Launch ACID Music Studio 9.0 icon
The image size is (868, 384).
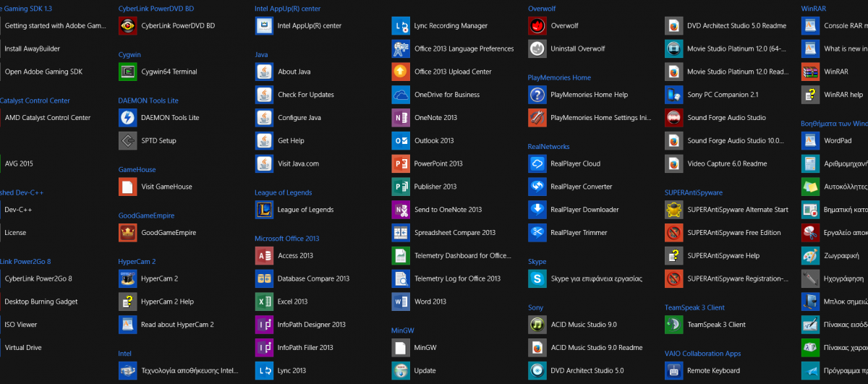[537, 325]
